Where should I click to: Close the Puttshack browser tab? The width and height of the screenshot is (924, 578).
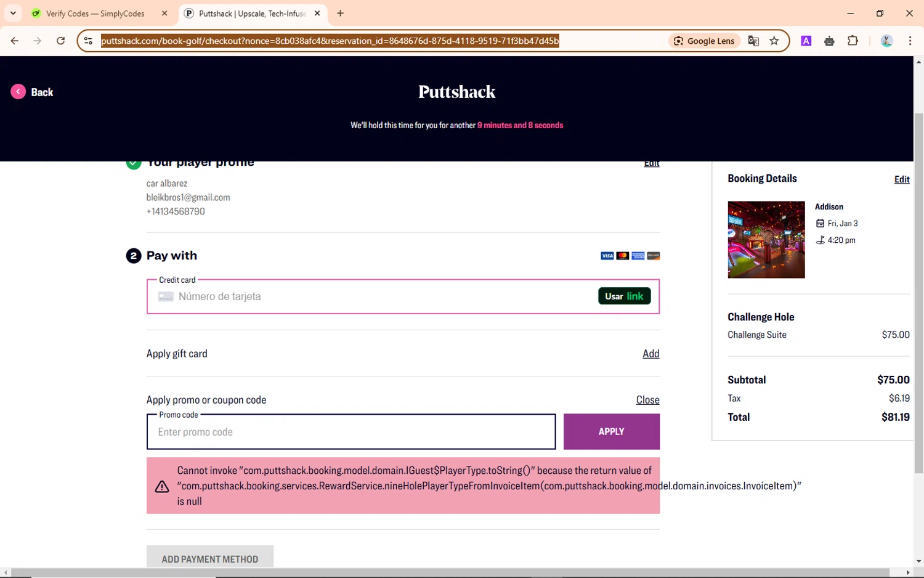point(317,14)
